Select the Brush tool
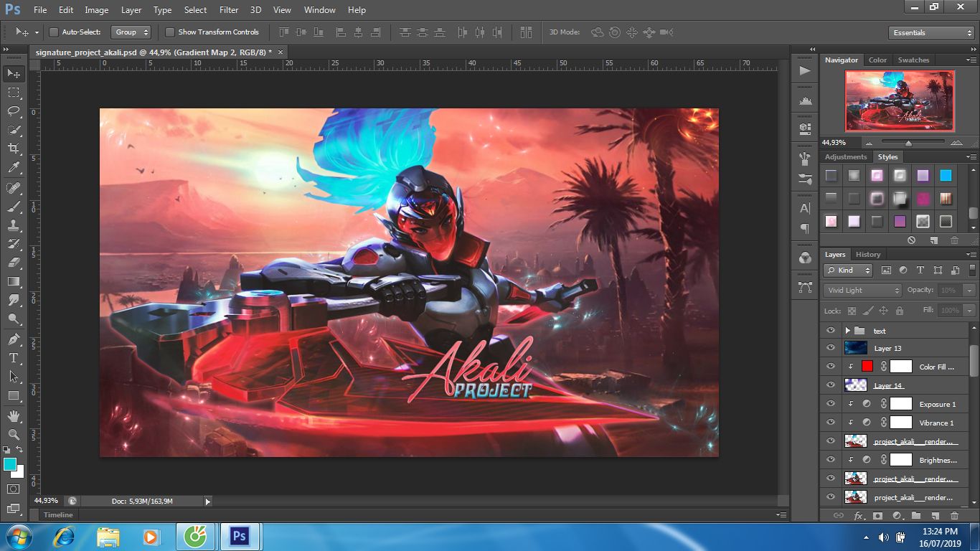 coord(14,207)
